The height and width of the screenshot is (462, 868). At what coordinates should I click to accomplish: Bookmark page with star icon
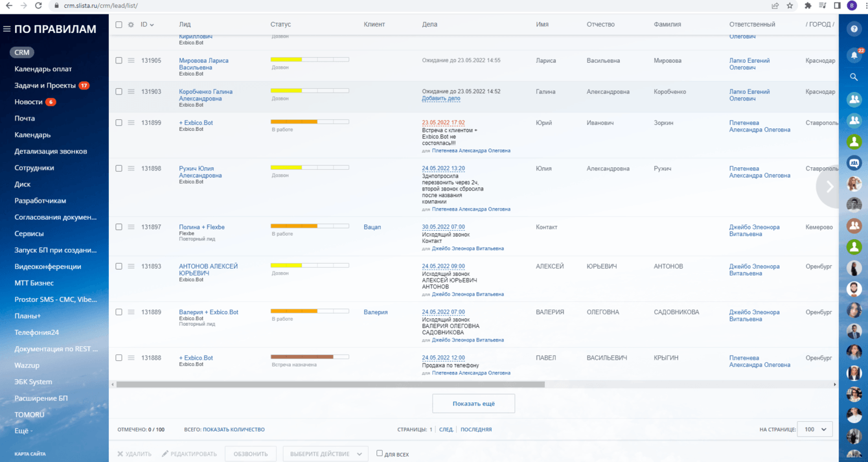coord(790,6)
